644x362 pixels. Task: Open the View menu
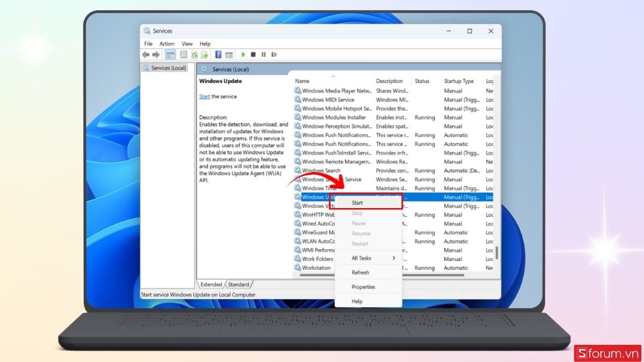187,43
